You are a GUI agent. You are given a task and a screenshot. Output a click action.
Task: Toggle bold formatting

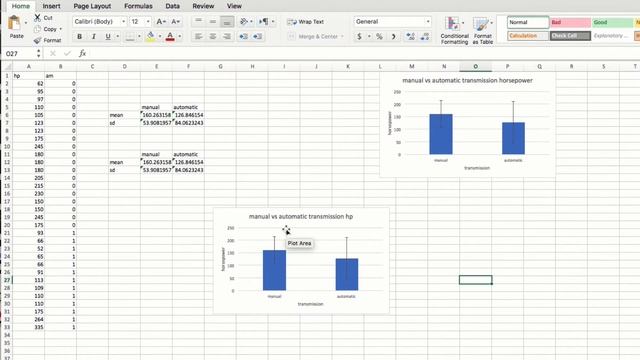[x=79, y=37]
